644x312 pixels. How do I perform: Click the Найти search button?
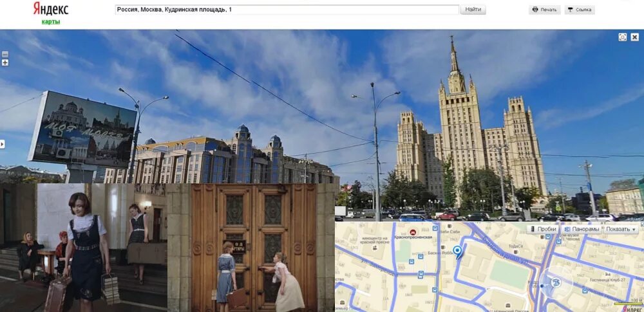click(x=473, y=10)
